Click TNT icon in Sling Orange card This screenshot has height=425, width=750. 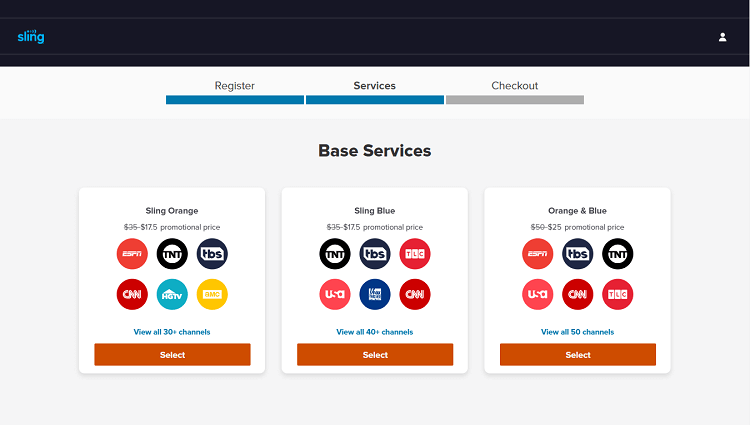[x=172, y=254]
